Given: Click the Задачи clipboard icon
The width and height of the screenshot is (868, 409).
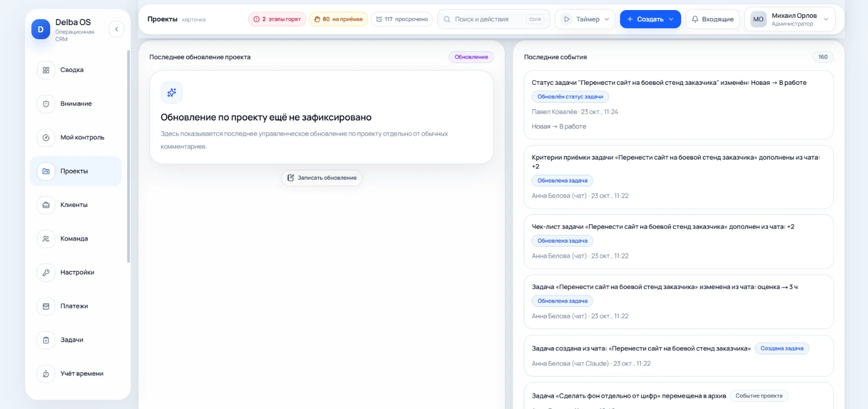Looking at the screenshot, I should (x=46, y=340).
